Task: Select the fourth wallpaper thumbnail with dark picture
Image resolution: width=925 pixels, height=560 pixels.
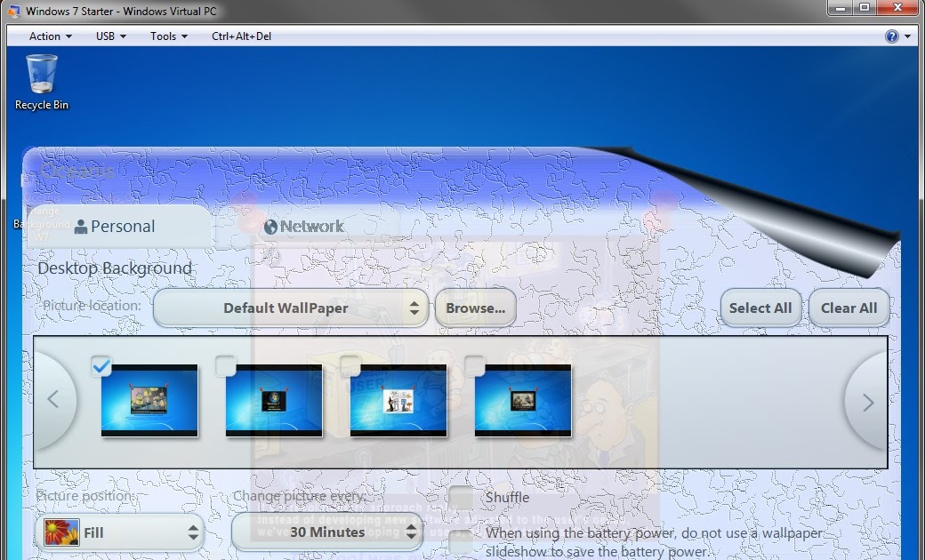Action: (x=523, y=400)
